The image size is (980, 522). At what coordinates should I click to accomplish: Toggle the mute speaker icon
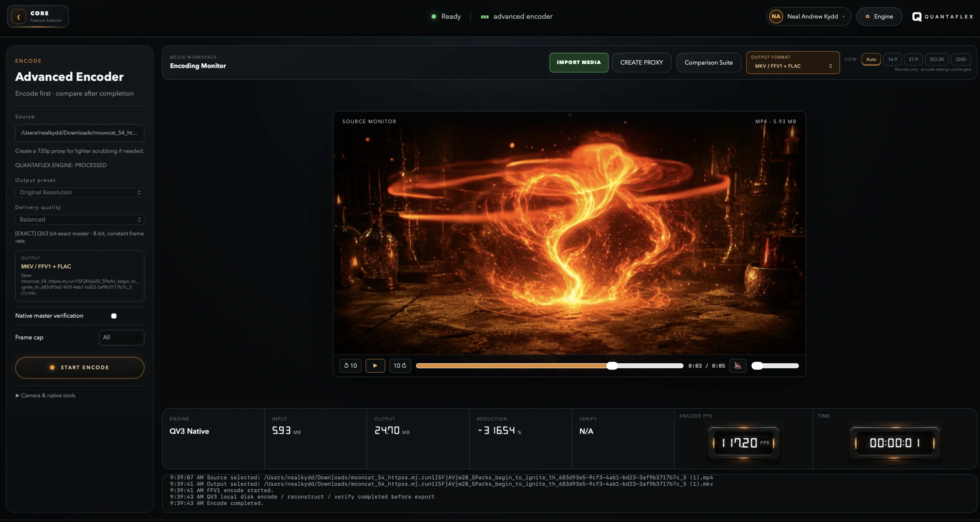click(737, 366)
